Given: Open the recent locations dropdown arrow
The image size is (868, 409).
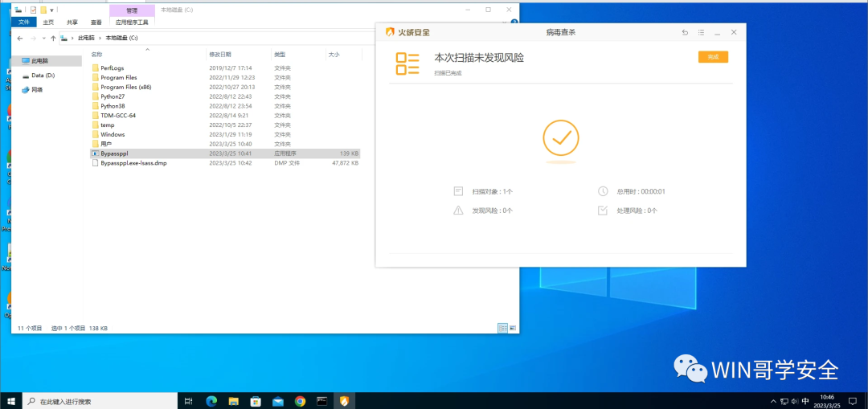Looking at the screenshot, I should pos(43,38).
